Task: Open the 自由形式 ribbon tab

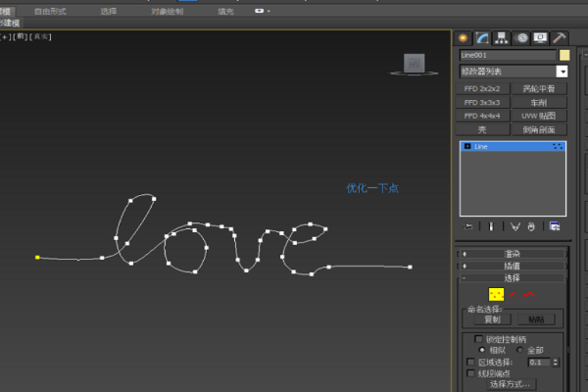Action: 50,11
